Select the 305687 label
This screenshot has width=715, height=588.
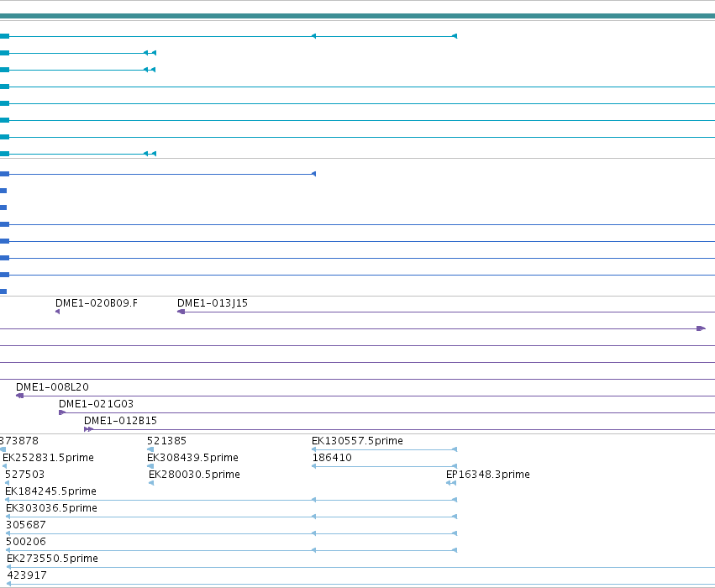[26, 525]
